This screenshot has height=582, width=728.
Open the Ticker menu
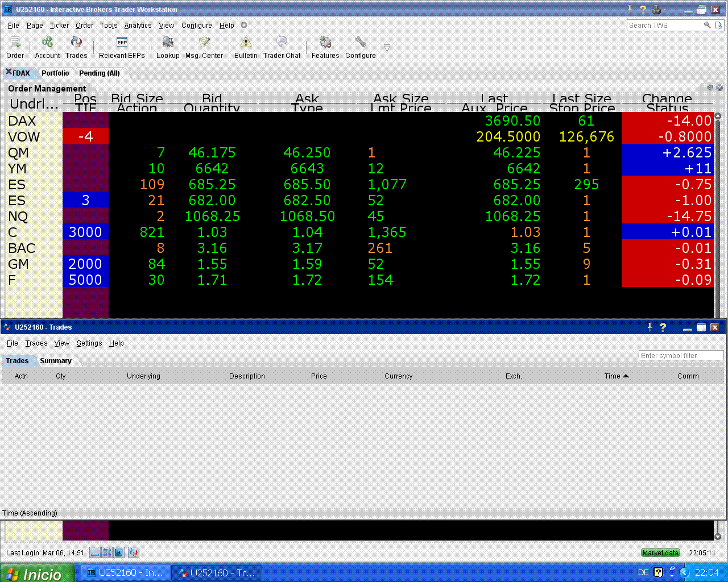coord(59,26)
